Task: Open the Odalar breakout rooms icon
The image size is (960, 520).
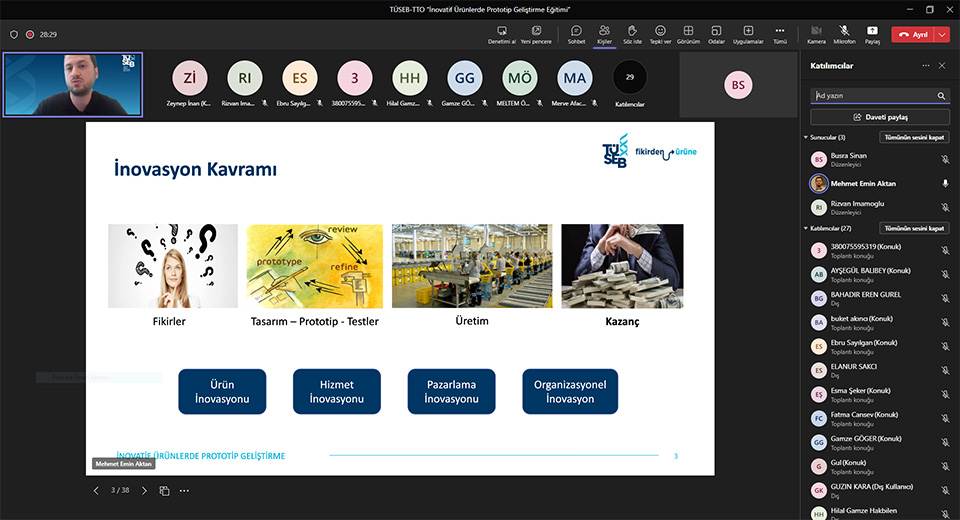Action: point(716,34)
